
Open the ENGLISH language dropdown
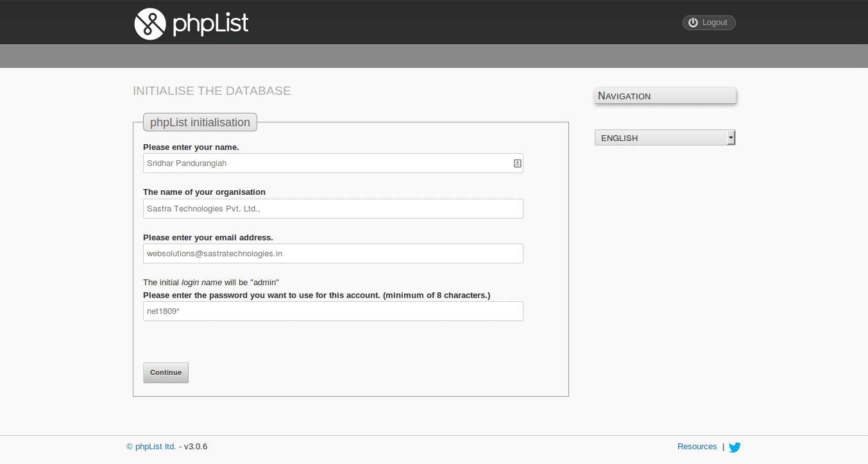(661, 138)
